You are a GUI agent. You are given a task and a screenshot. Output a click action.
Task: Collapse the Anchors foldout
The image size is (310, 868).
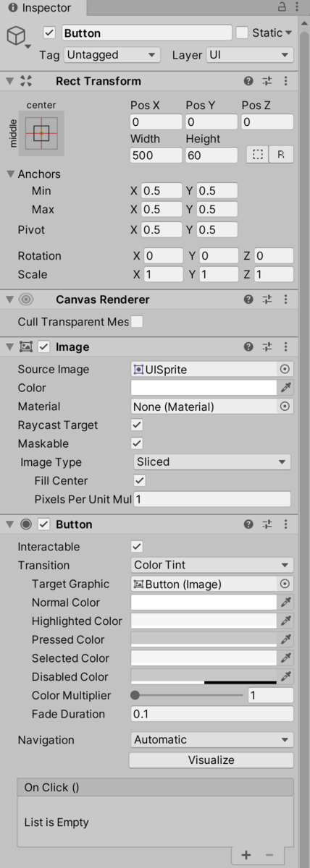click(11, 174)
